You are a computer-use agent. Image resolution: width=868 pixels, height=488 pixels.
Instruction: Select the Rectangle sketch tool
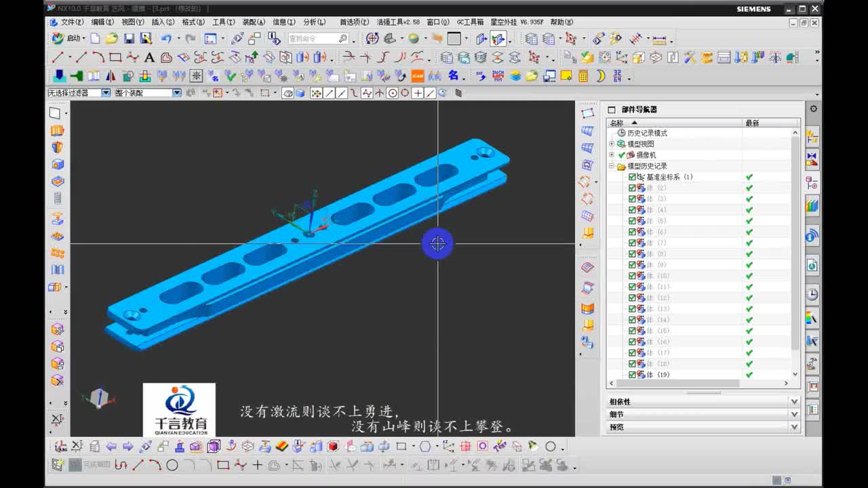[x=115, y=58]
